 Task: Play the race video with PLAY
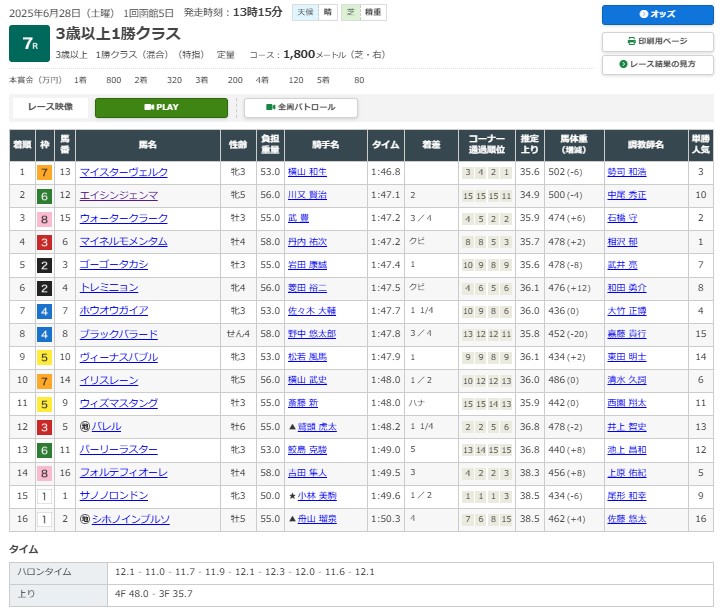[161, 107]
